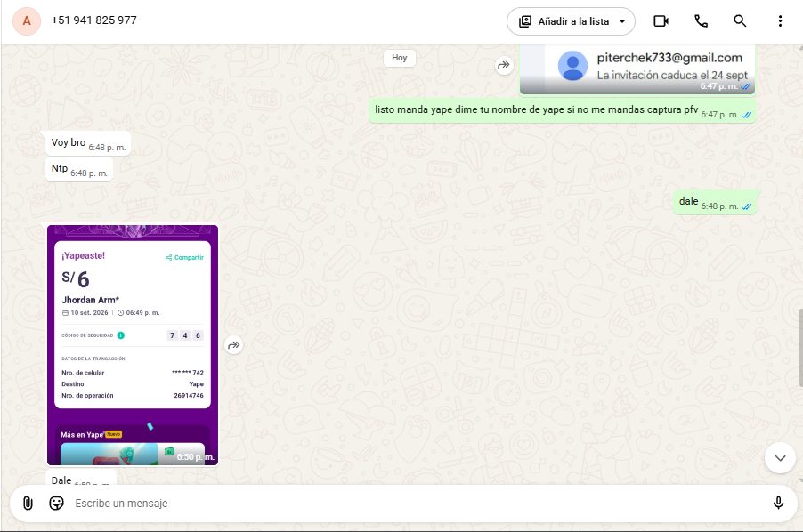Select the 'Voy bro' message bubble

click(88, 144)
